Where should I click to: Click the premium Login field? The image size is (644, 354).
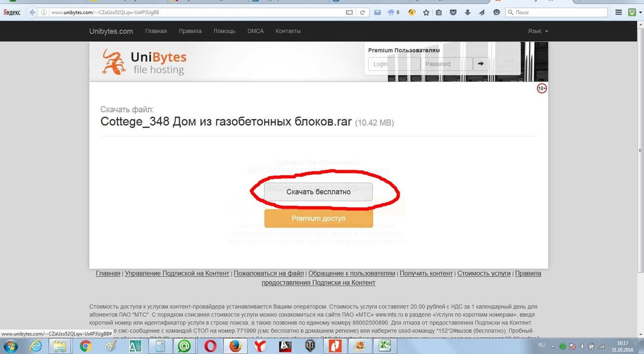(x=394, y=64)
